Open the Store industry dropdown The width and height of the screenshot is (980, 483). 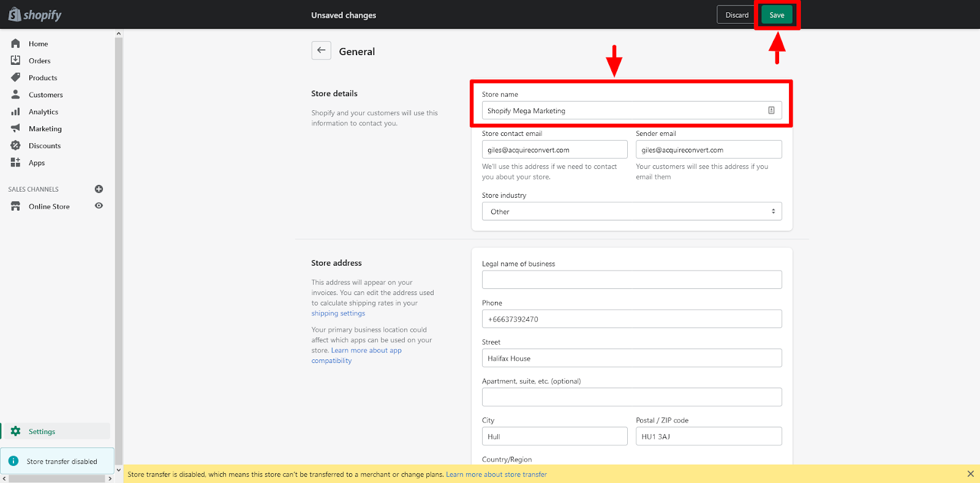[x=631, y=212]
